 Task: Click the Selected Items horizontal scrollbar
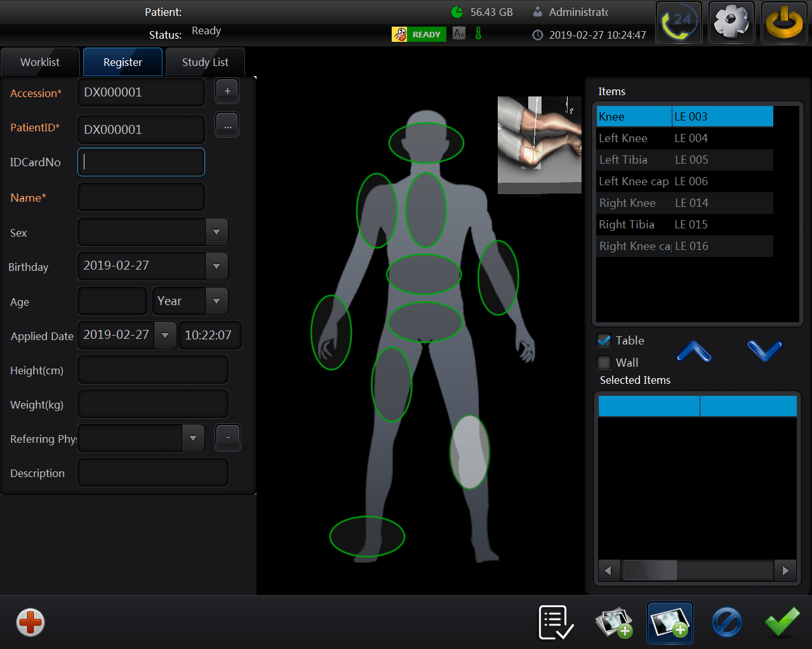click(696, 570)
